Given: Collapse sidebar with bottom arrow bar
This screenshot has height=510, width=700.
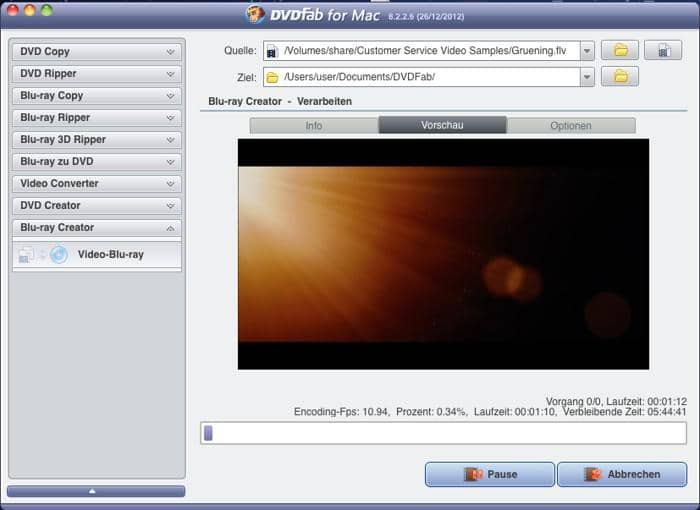Looking at the screenshot, I should pyautogui.click(x=96, y=491).
